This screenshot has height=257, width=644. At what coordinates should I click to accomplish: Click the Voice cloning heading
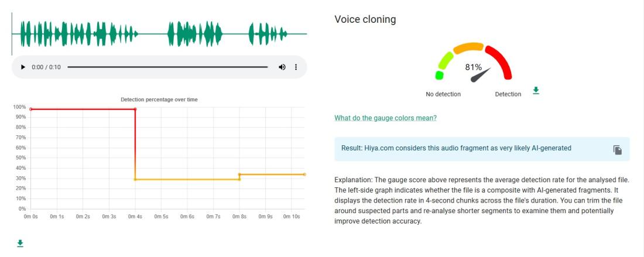[365, 19]
